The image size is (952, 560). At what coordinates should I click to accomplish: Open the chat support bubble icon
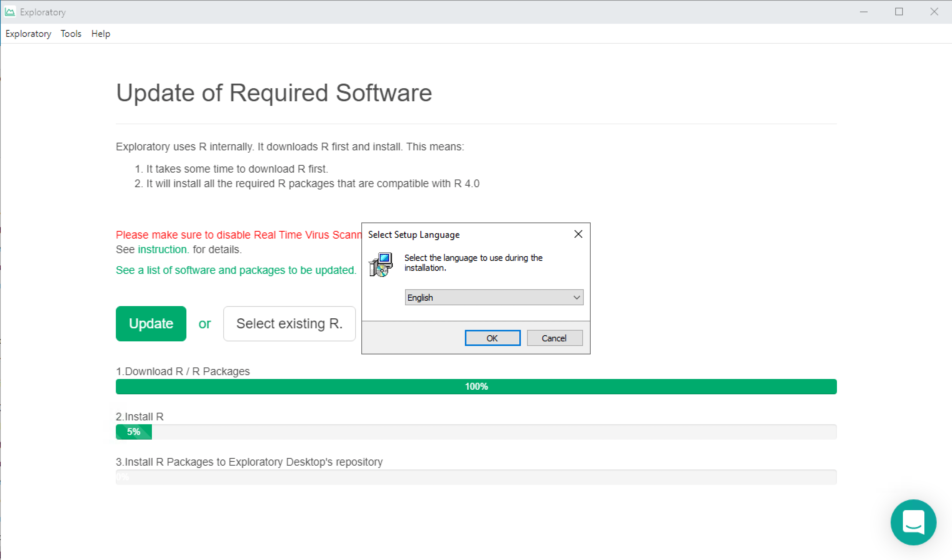click(x=913, y=522)
